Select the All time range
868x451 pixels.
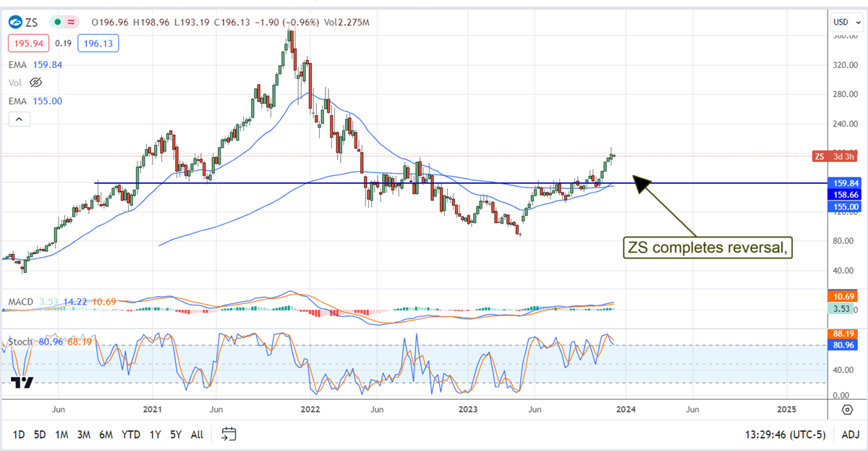(x=197, y=434)
